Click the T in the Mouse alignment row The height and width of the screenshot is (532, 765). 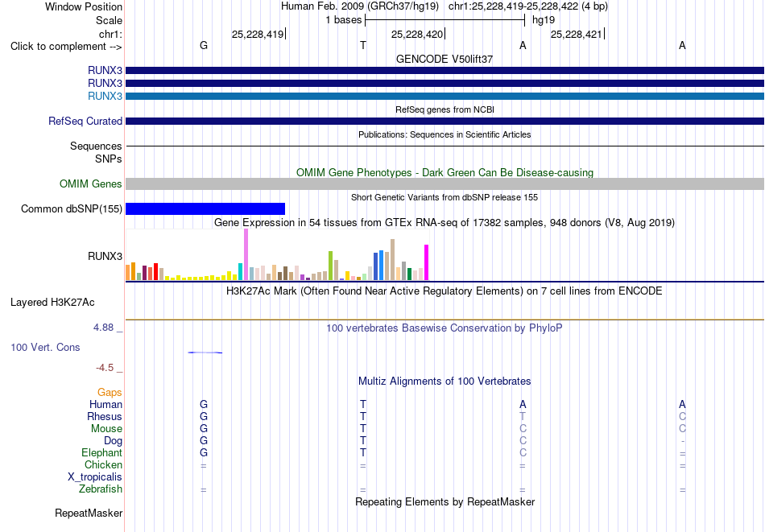coord(363,429)
